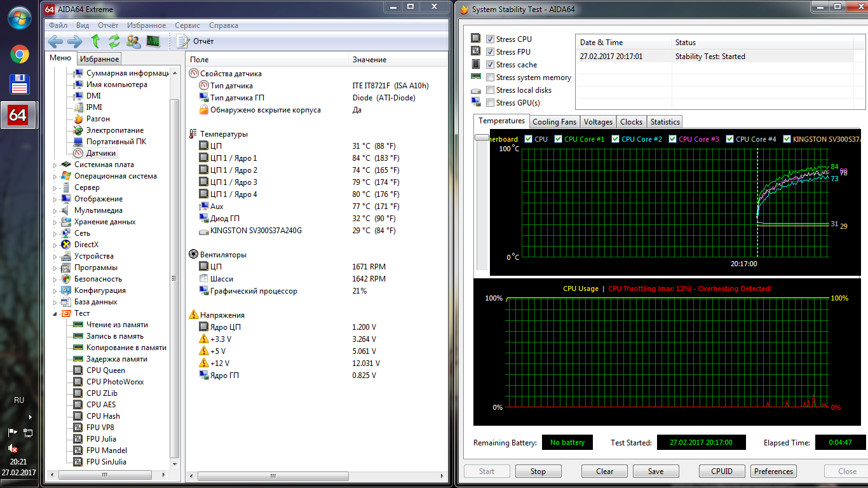The width and height of the screenshot is (868, 488).
Task: Click the muted volume tray icon
Action: pos(13,448)
